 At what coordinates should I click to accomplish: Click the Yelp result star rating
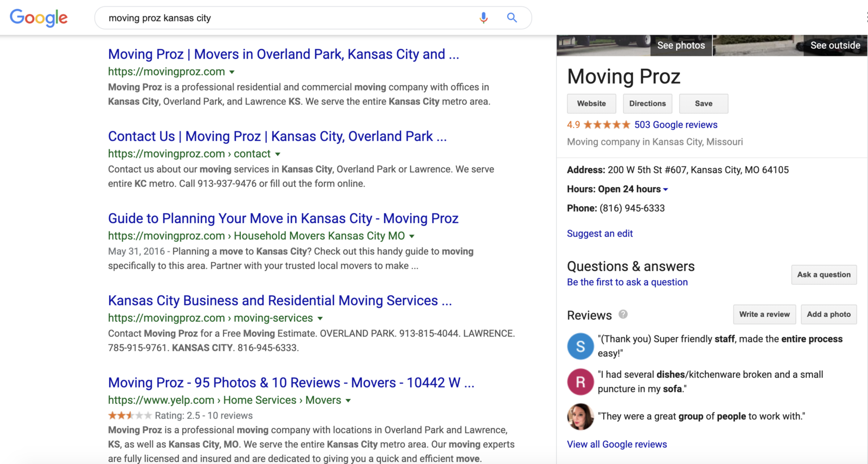(x=130, y=416)
